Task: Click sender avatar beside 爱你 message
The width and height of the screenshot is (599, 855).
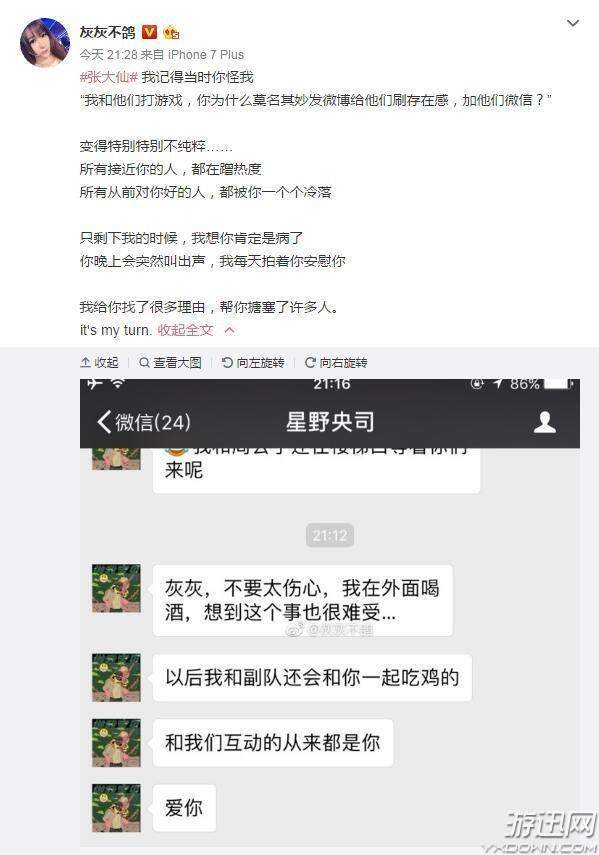Action: click(x=116, y=808)
